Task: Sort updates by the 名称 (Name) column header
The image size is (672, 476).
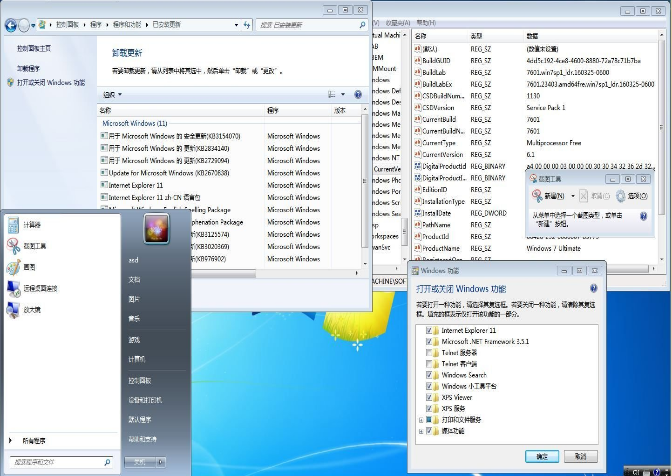Action: (x=180, y=111)
